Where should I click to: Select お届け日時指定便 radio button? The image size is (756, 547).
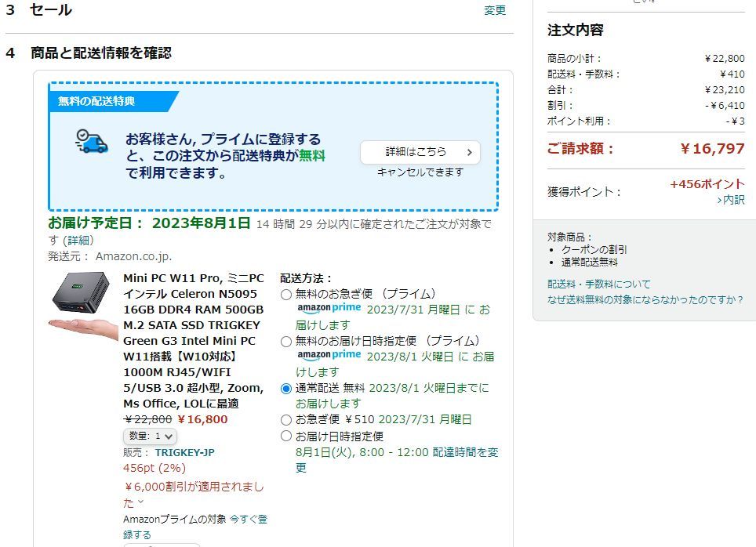pyautogui.click(x=286, y=436)
